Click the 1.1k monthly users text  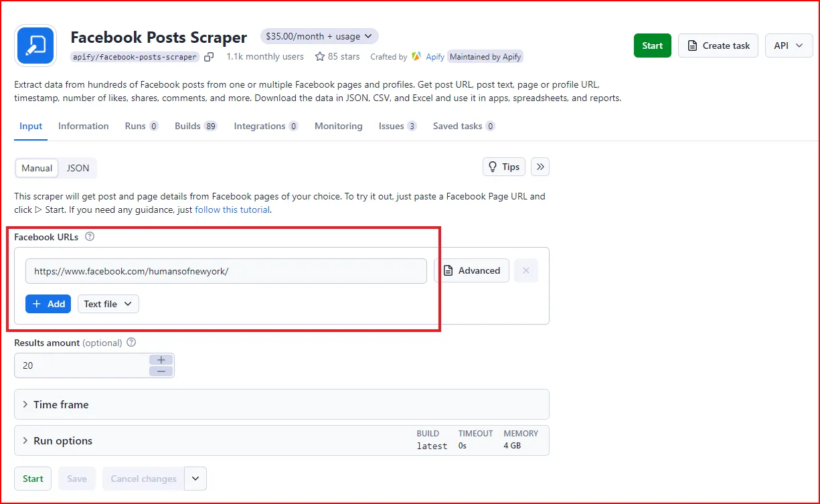point(265,57)
